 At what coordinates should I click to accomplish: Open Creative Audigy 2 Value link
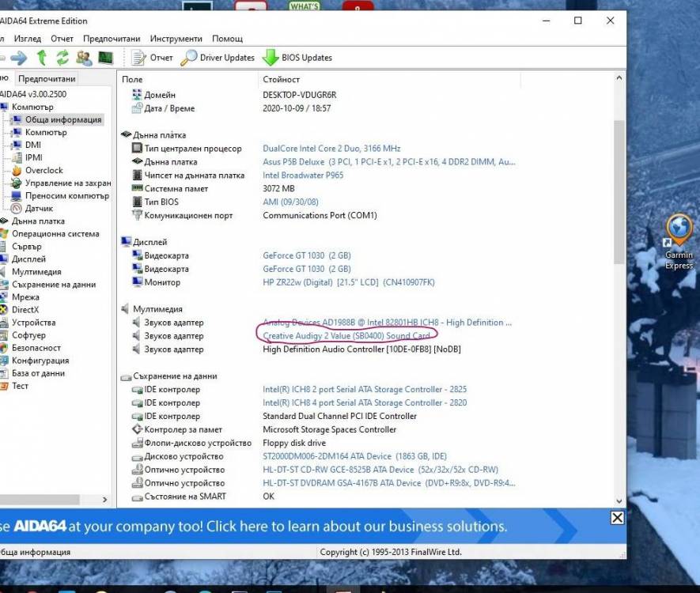(x=346, y=336)
